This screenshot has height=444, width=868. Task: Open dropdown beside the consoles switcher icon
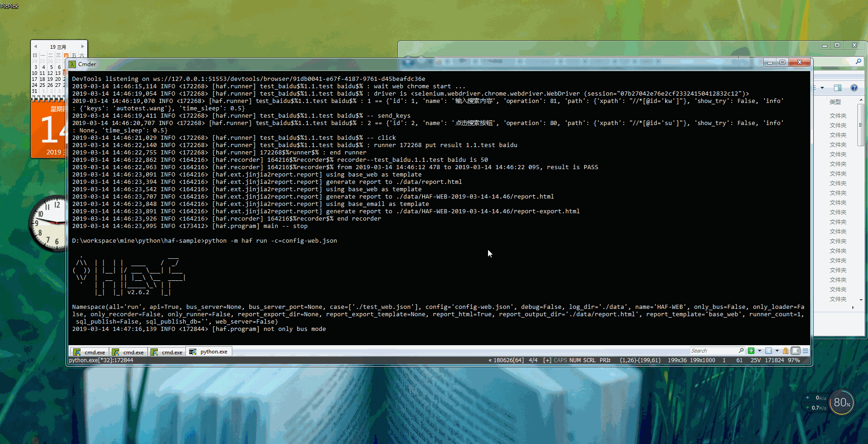(777, 351)
